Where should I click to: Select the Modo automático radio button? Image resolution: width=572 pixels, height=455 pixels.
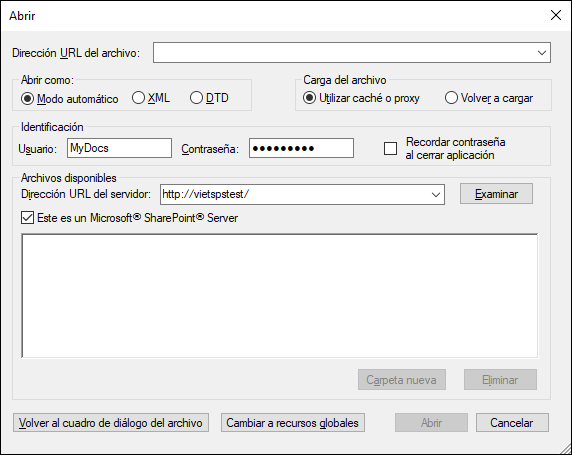click(x=27, y=99)
